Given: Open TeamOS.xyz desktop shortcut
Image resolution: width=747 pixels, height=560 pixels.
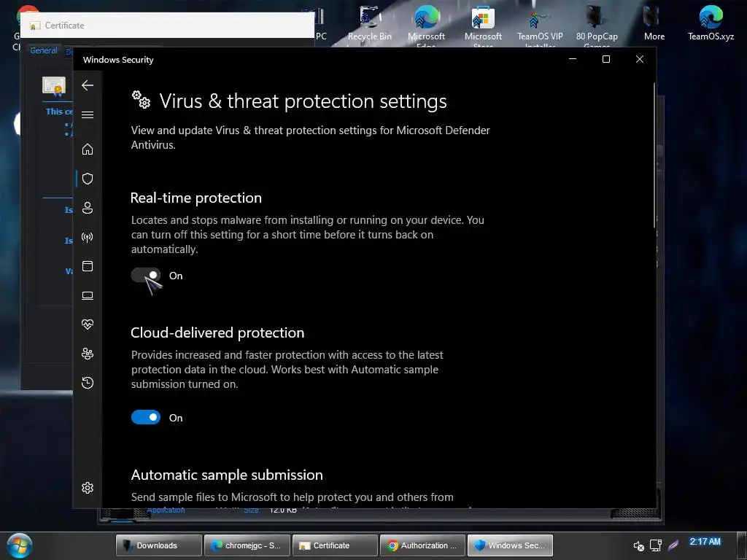Looking at the screenshot, I should tap(711, 24).
